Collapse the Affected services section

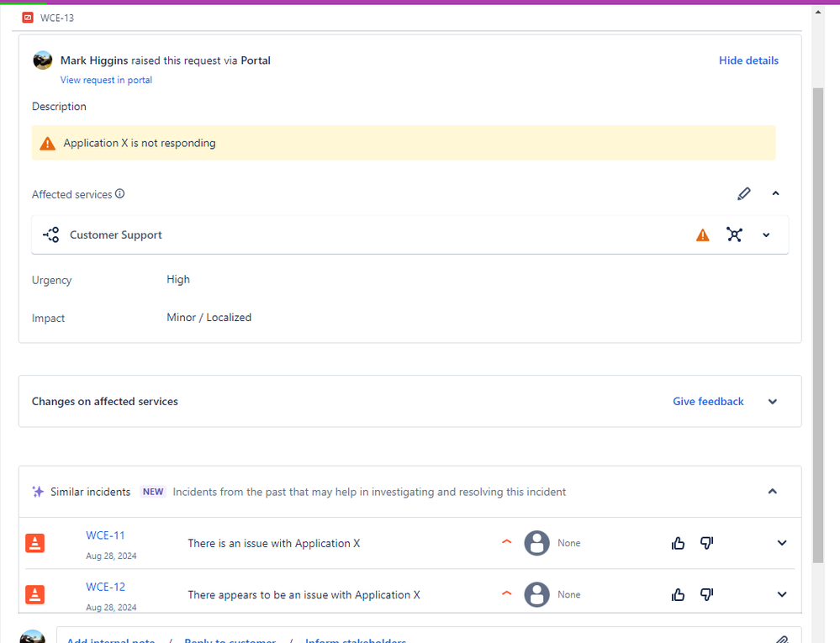tap(775, 193)
